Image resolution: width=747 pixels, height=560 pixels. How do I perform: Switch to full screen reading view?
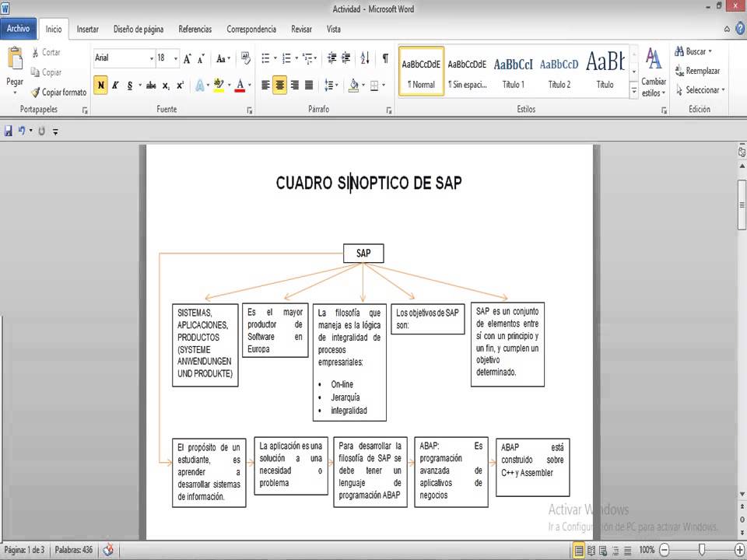[x=591, y=551]
